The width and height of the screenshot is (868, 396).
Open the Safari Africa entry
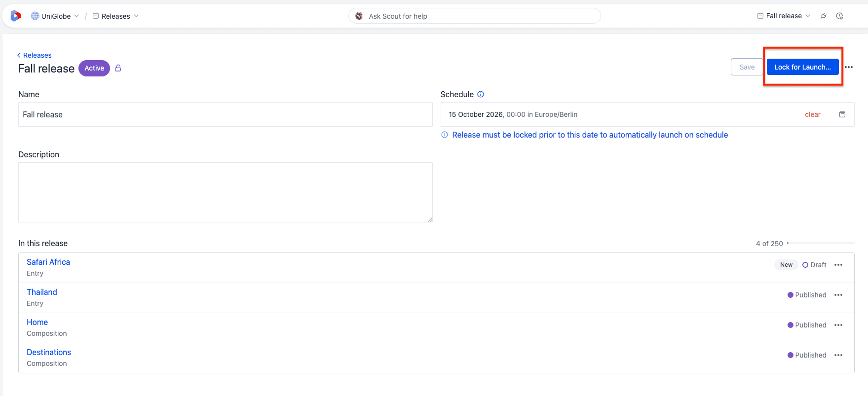[48, 262]
